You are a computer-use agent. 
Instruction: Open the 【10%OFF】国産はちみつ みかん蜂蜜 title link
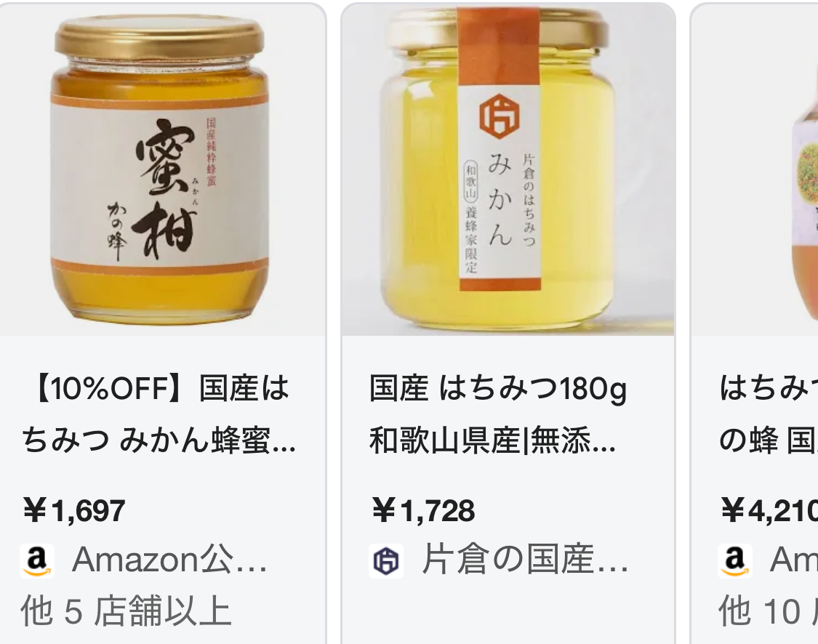(159, 414)
